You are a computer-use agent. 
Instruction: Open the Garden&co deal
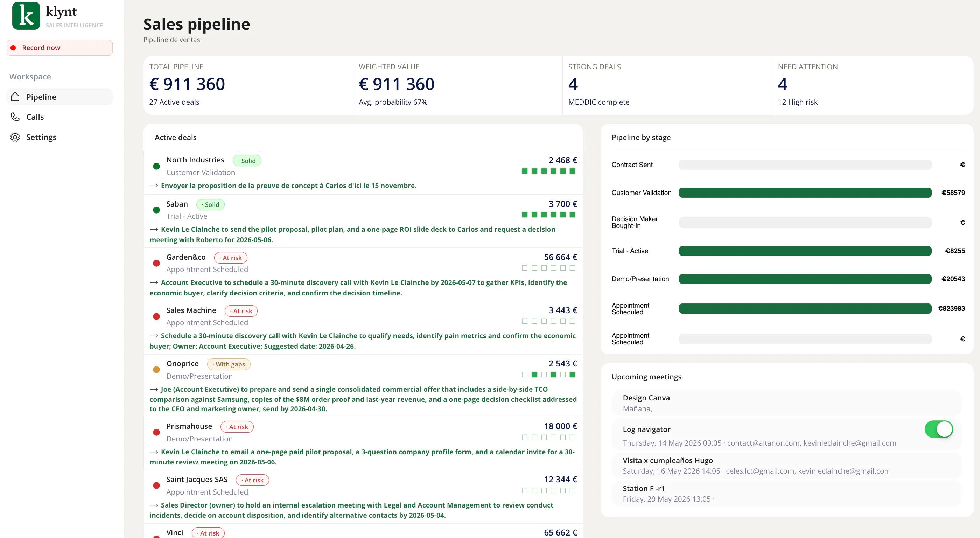tap(363, 275)
